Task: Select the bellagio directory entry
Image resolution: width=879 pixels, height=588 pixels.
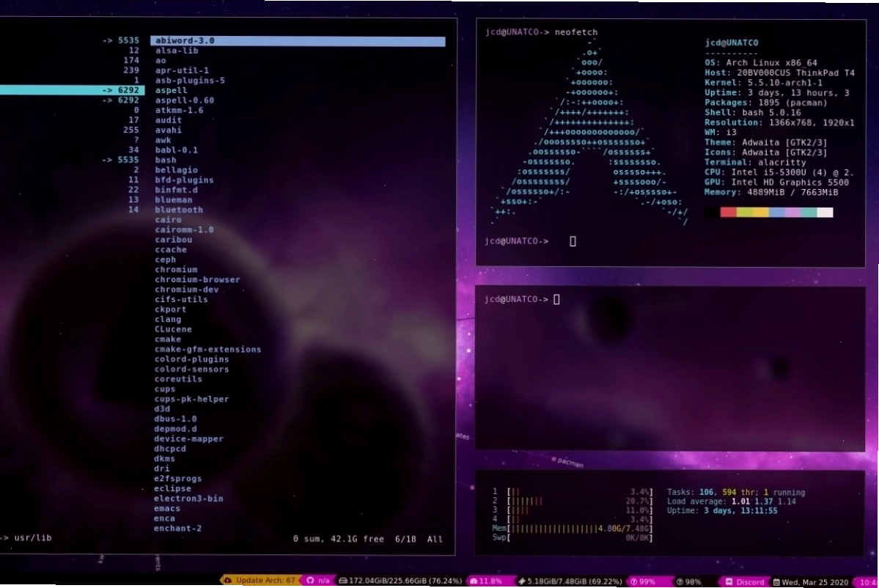Action: [177, 170]
